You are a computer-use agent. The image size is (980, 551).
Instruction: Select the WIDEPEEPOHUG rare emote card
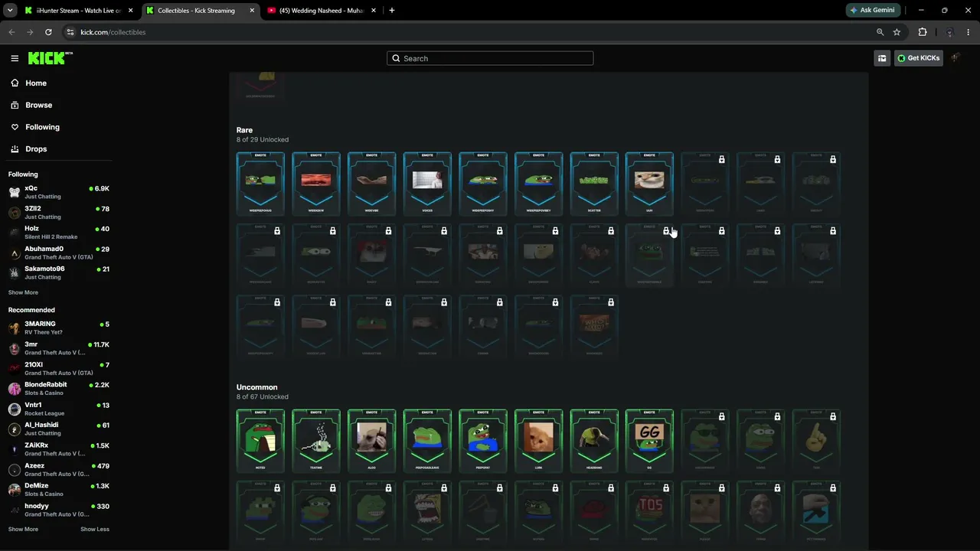click(x=260, y=184)
